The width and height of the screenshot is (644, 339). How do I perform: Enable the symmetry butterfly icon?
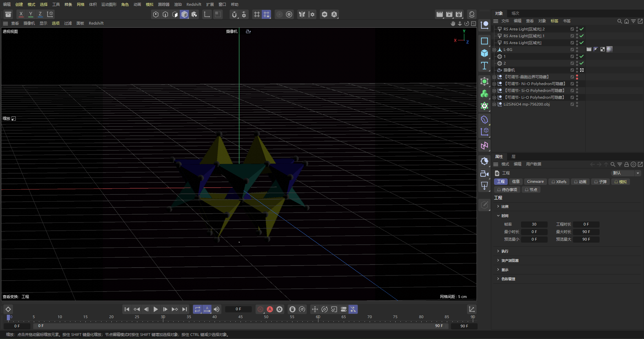(302, 14)
